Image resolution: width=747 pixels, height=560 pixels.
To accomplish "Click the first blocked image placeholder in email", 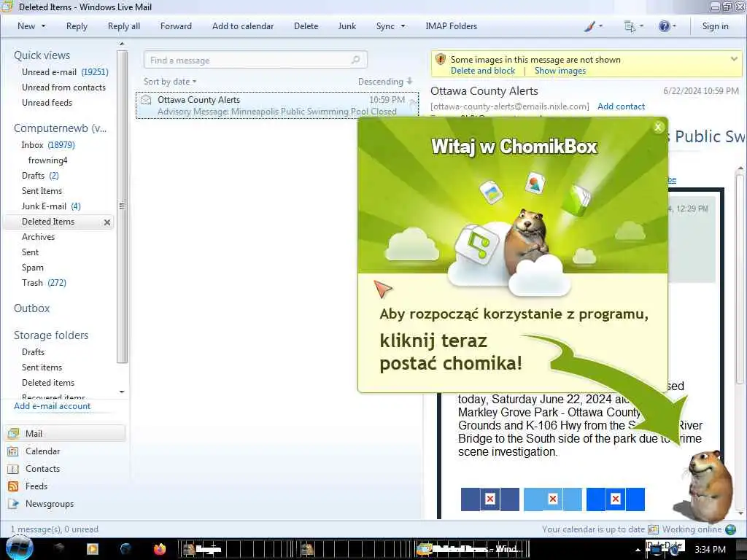I will (x=489, y=499).
